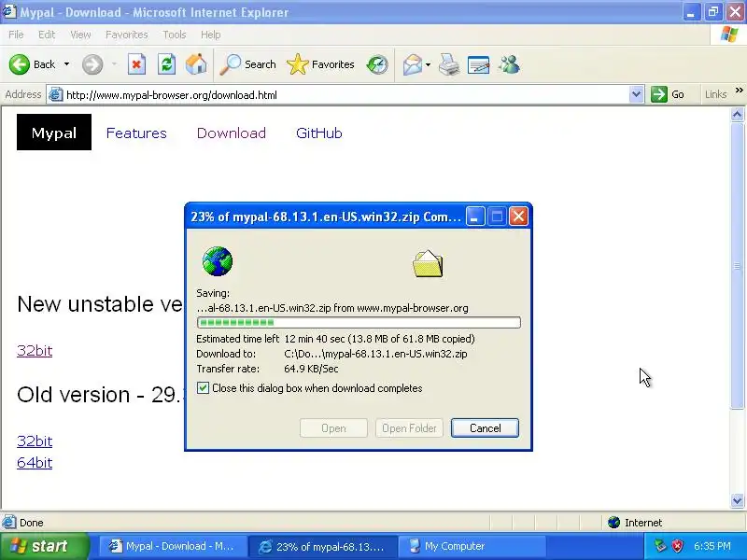This screenshot has height=560, width=747.
Task: Click the folder icon in download dialog
Action: [x=428, y=263]
